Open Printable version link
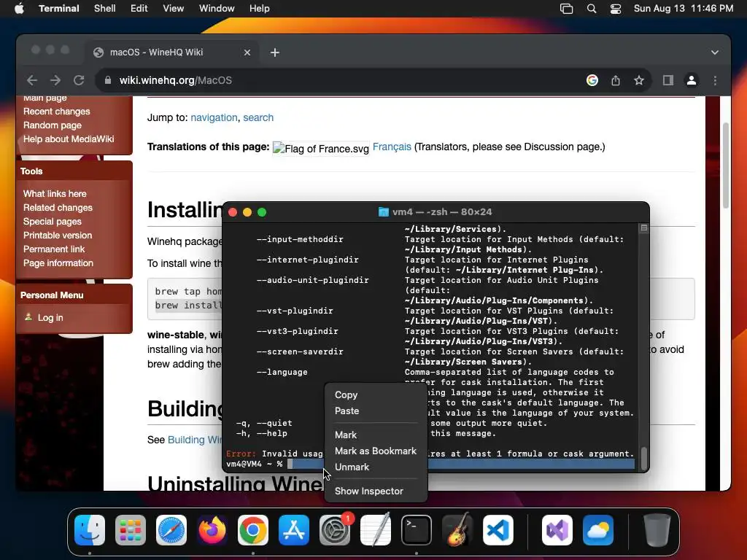The height and width of the screenshot is (560, 747). [x=58, y=236]
